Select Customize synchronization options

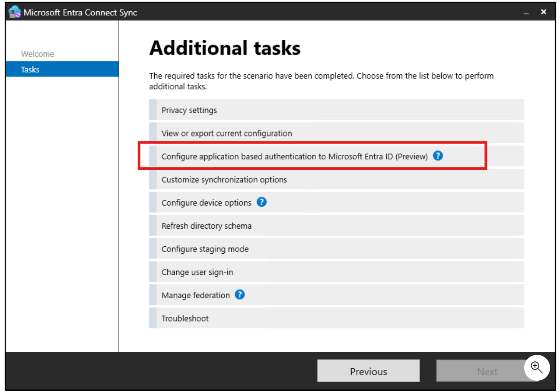pos(302,179)
